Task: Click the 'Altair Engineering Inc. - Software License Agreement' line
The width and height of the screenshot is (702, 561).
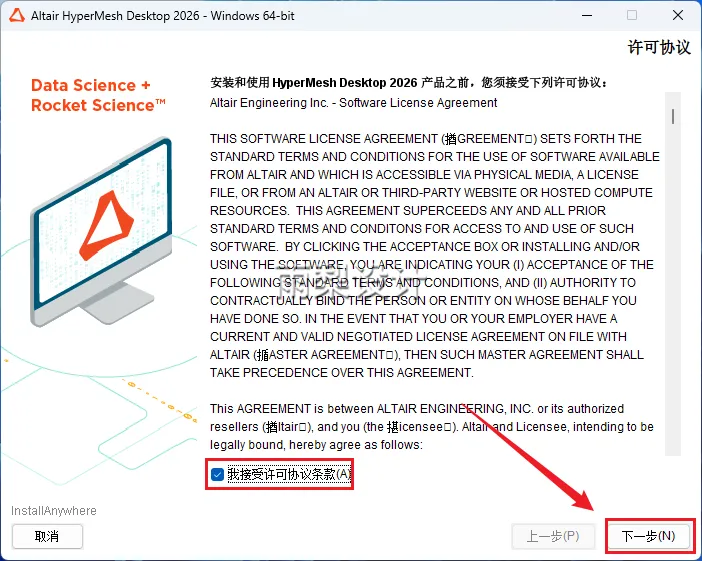Action: [353, 103]
